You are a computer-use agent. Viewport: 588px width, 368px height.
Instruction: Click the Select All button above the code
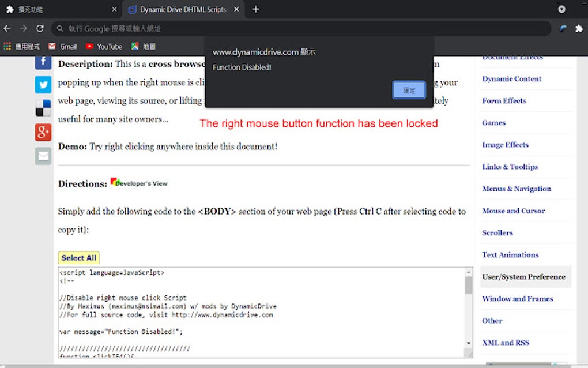pyautogui.click(x=78, y=257)
